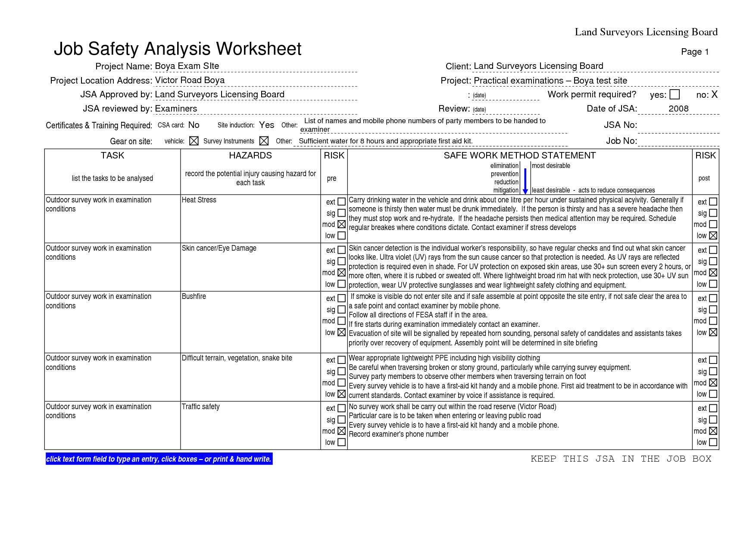Click the Project 'Practical examinations' field

point(596,81)
